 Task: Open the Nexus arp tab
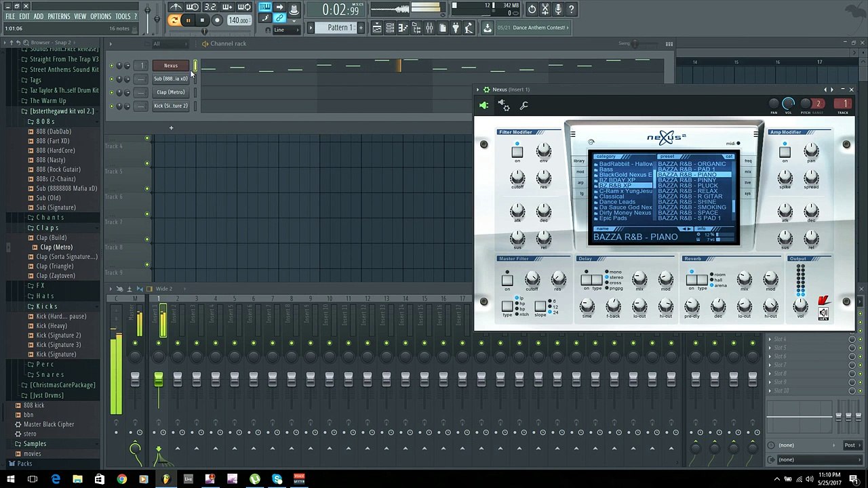click(x=580, y=183)
